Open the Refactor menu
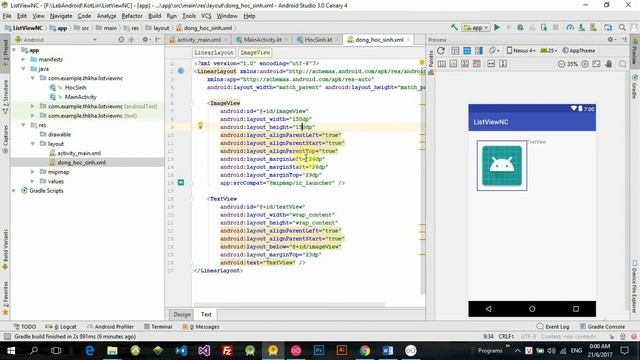Viewport: 640px width, 360px height. pyautogui.click(x=132, y=16)
